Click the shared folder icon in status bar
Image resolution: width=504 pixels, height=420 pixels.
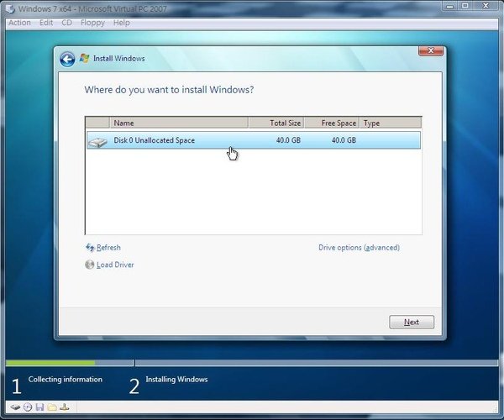tap(52, 407)
